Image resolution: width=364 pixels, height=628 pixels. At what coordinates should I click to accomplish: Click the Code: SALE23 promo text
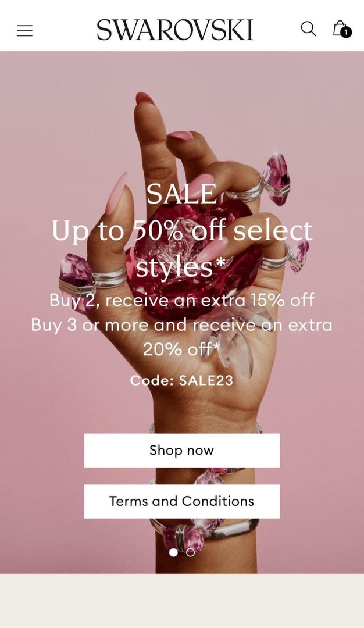tap(181, 380)
